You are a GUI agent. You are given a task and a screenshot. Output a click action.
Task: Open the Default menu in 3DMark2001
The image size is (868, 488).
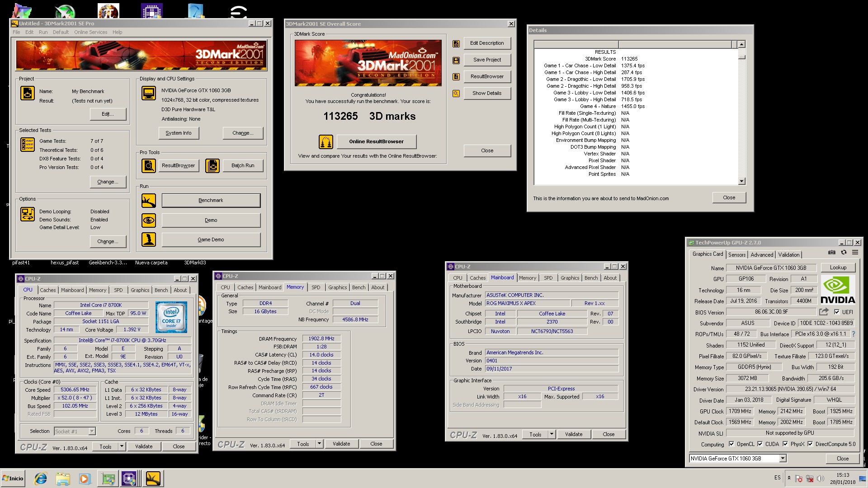[61, 32]
